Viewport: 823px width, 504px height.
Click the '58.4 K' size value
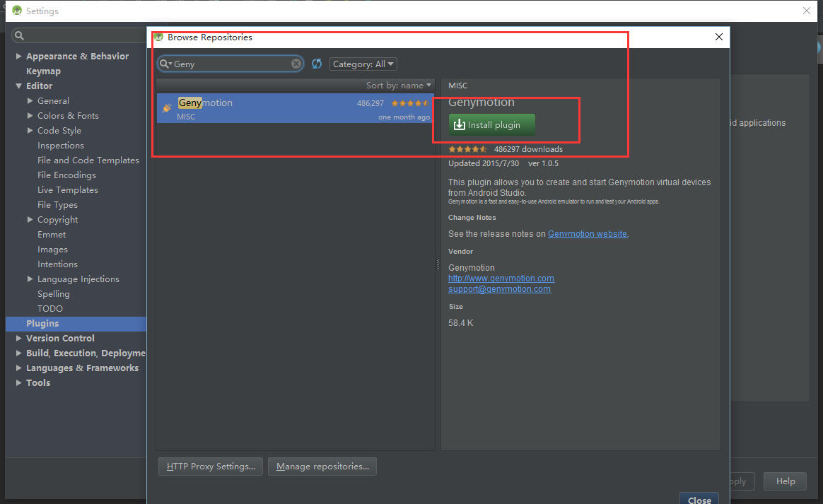coord(461,323)
